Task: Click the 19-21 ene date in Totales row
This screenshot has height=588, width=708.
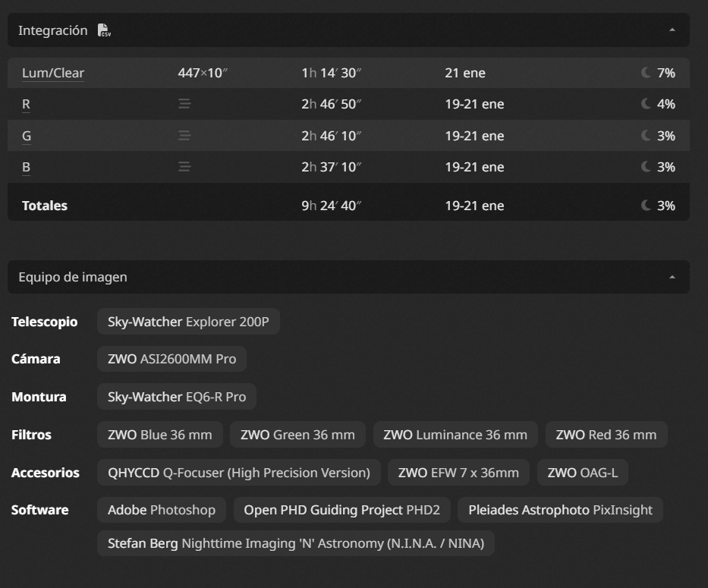Action: [474, 206]
